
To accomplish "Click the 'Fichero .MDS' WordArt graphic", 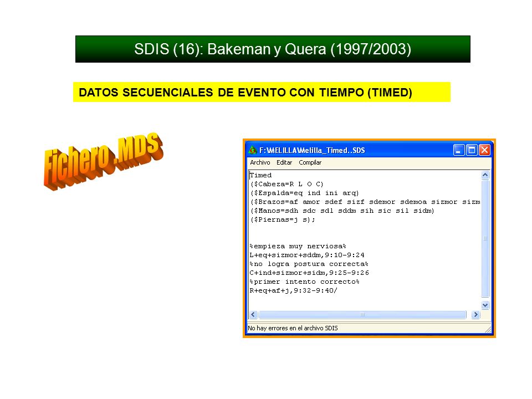I will pos(103,161).
